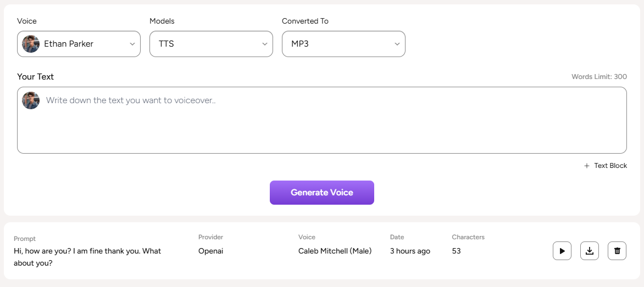Viewport: 644px width, 287px height.
Task: Click the Characters count 53
Action: 456,251
